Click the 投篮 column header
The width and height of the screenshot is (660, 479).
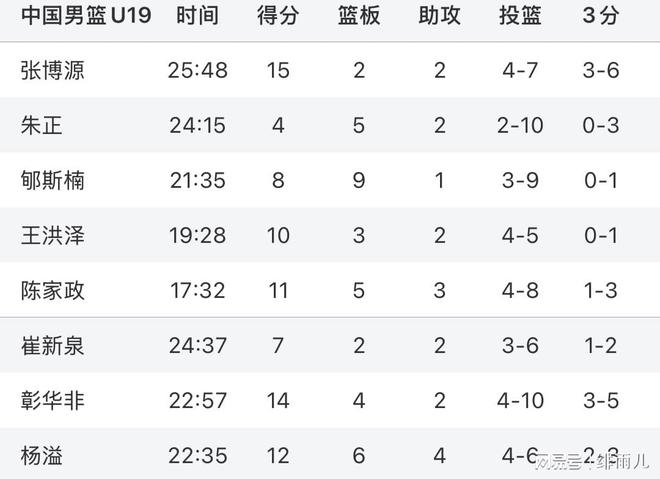[x=520, y=16]
